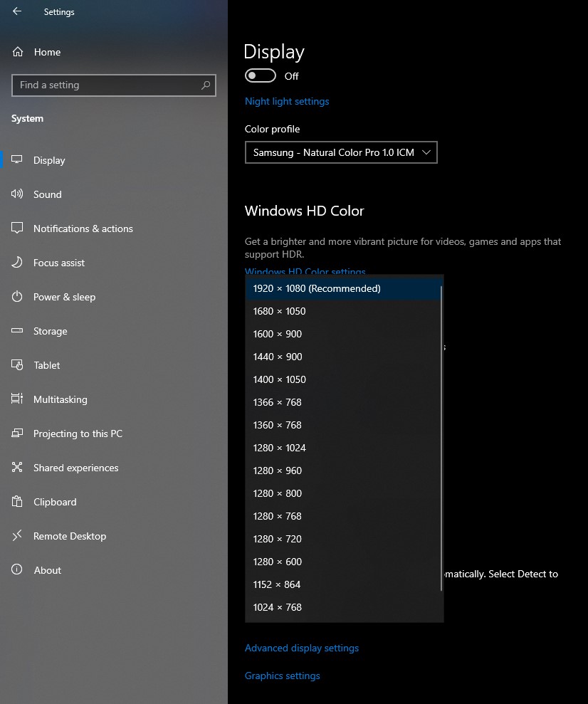Click the Find a setting search box
Image resolution: width=588 pixels, height=704 pixels.
(x=107, y=85)
